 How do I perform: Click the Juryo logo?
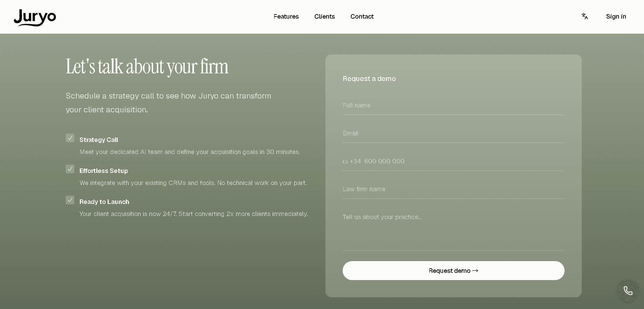tap(35, 18)
